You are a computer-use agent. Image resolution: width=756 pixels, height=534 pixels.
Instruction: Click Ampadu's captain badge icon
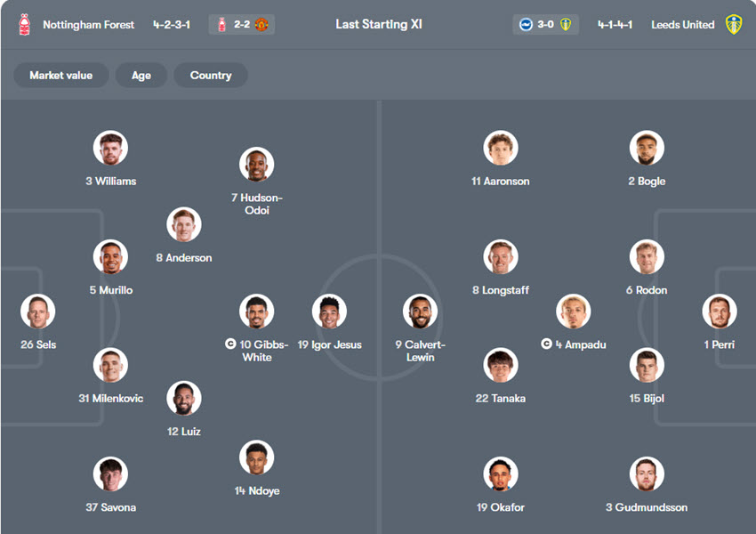pyautogui.click(x=547, y=344)
